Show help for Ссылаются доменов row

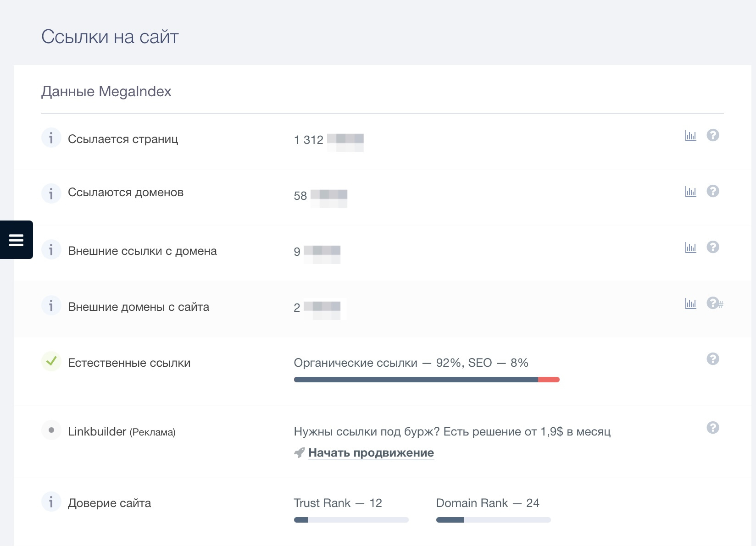click(713, 191)
